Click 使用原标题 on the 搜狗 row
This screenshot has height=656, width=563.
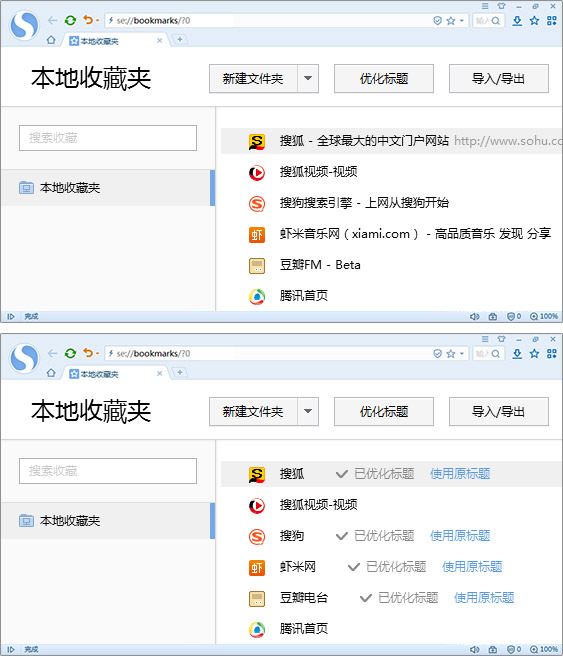tap(460, 536)
